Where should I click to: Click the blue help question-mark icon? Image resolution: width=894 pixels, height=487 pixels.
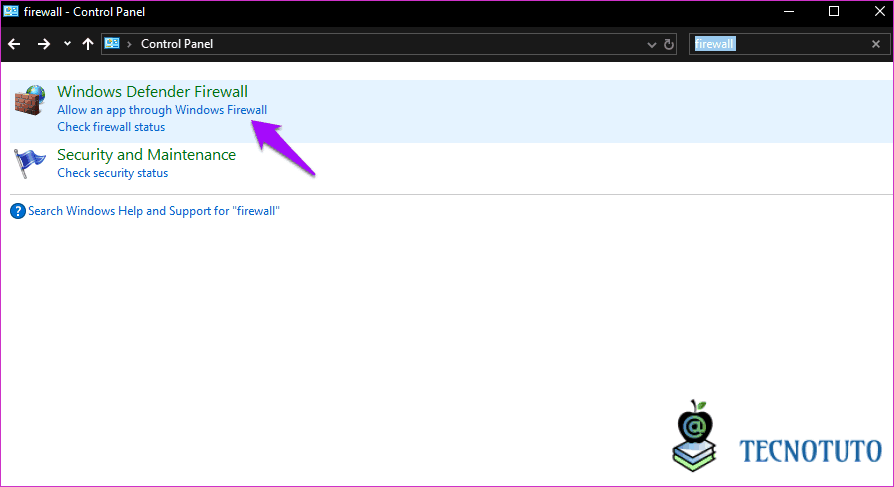point(18,211)
